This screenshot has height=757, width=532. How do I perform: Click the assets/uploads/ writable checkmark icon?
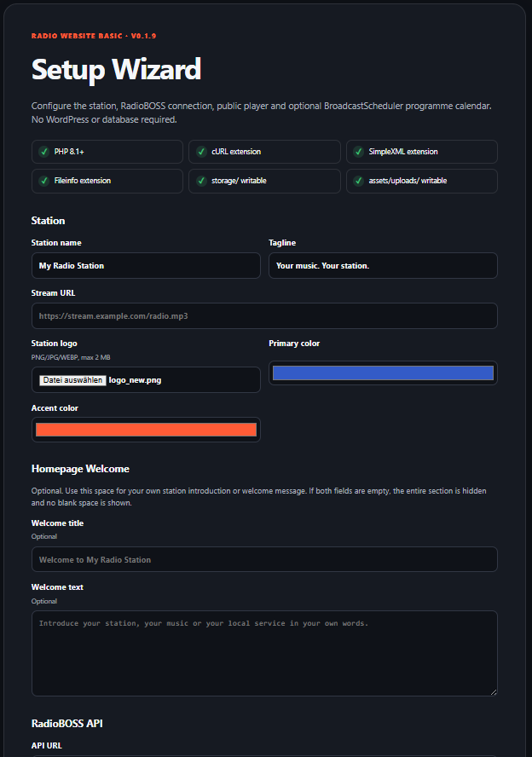point(359,181)
